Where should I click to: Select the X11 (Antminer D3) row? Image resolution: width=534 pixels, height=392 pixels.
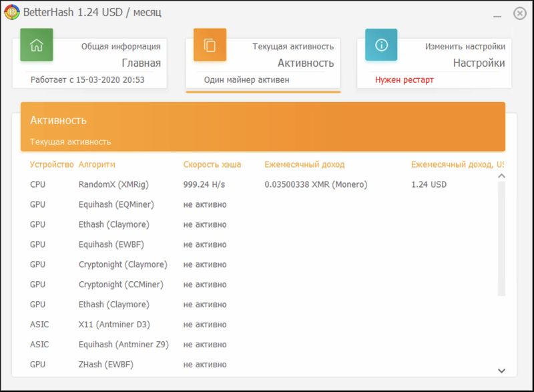(114, 325)
